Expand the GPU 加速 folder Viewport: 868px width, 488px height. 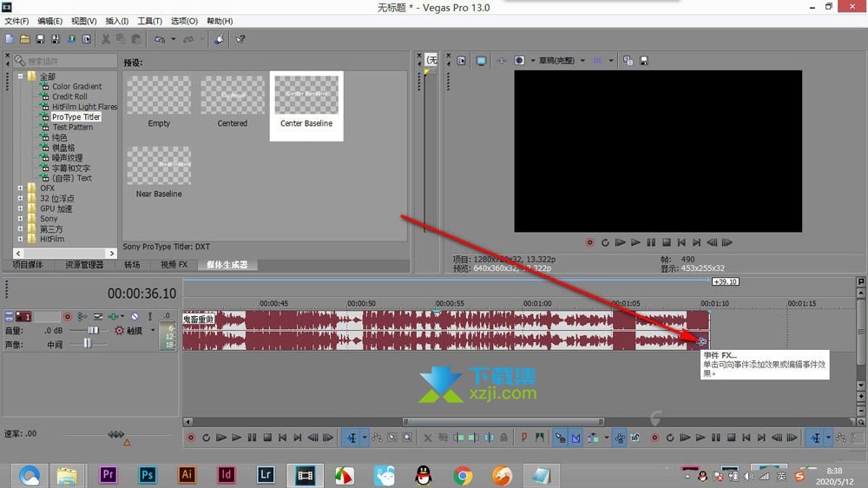pos(21,208)
